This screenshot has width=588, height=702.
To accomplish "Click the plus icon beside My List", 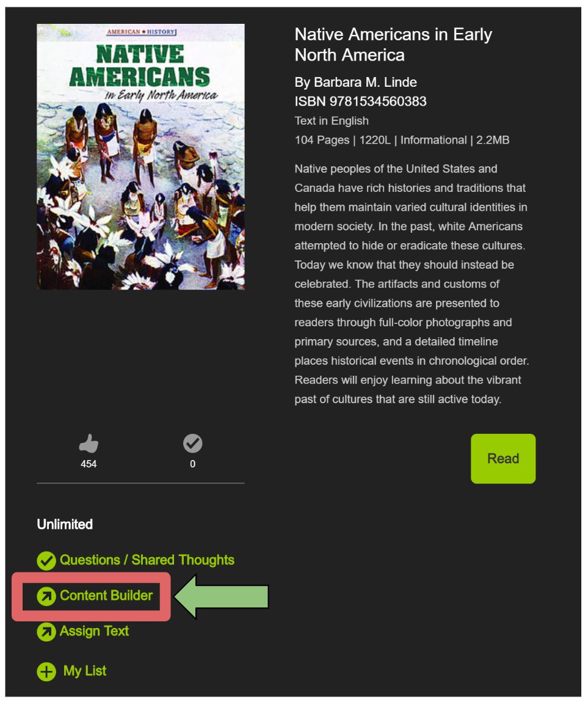I will tap(46, 671).
